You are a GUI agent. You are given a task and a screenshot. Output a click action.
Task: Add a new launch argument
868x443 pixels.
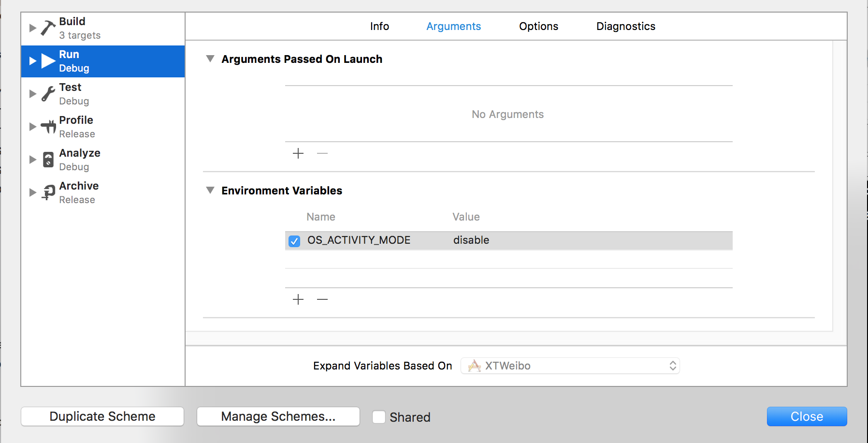[x=298, y=153]
